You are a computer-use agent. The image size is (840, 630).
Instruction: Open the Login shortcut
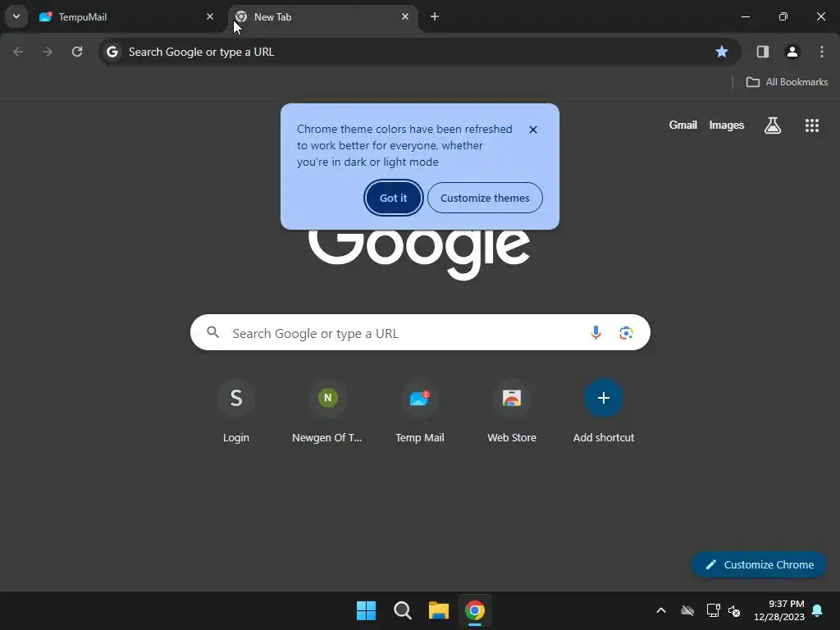click(x=236, y=411)
